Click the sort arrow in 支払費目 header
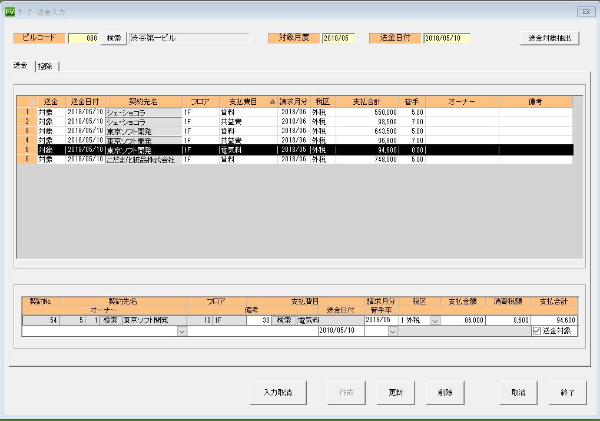600x421 pixels. [272, 102]
